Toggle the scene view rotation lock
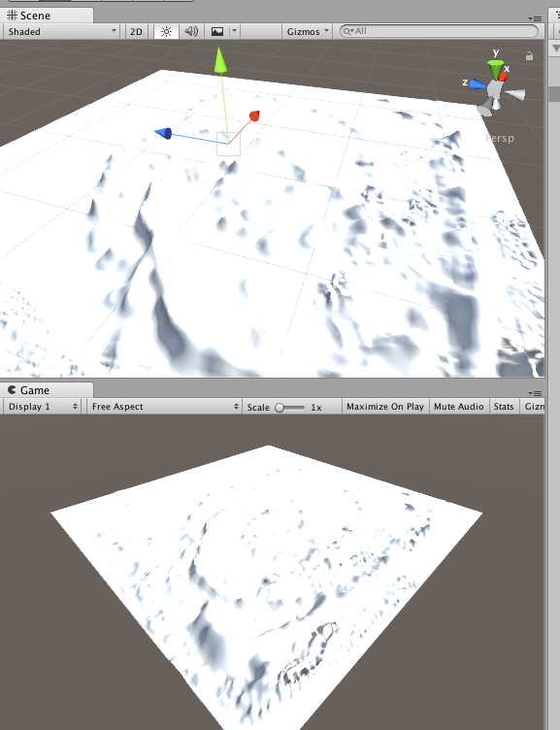 pos(529,56)
